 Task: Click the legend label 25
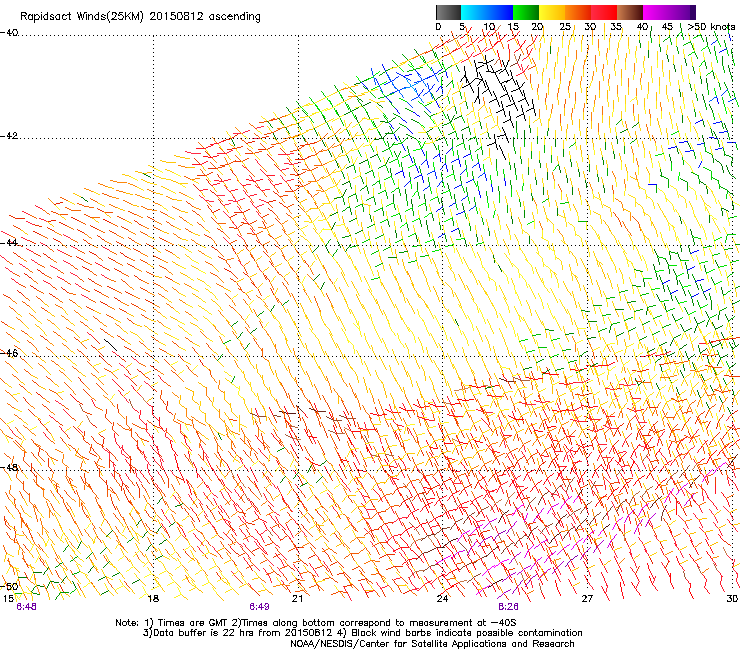pos(565,27)
